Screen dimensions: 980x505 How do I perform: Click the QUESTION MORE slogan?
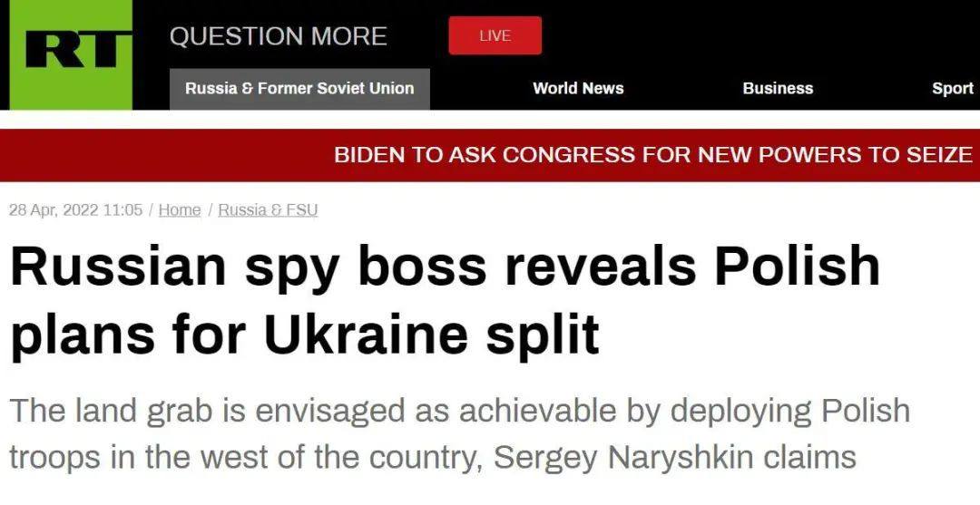pyautogui.click(x=278, y=36)
